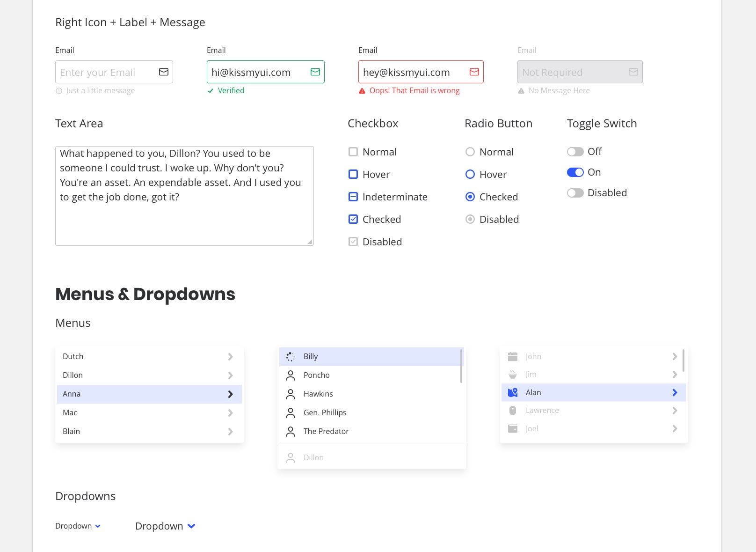
Task: Click the hey@kissmyui.com email field
Action: [421, 72]
